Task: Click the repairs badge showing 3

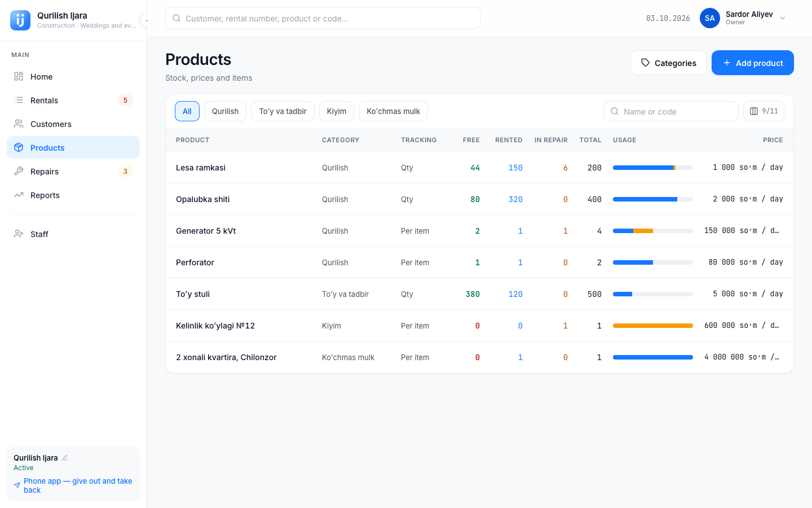Action: point(125,172)
